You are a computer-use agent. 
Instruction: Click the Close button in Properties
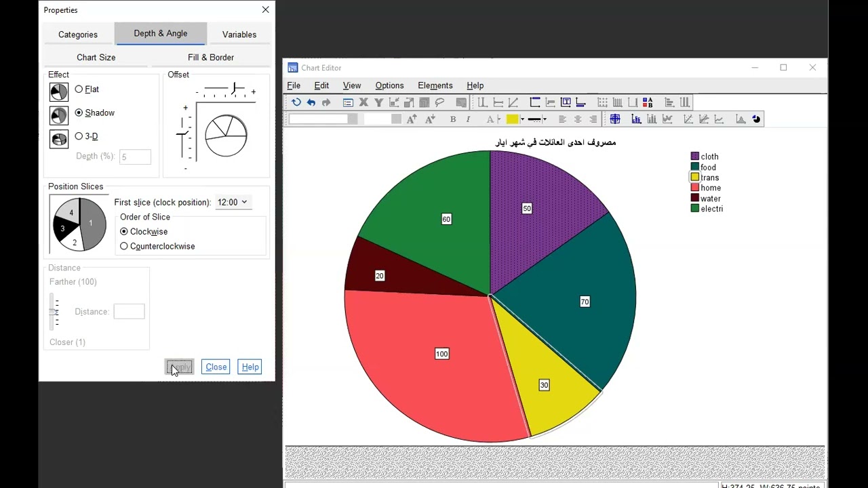click(x=216, y=367)
